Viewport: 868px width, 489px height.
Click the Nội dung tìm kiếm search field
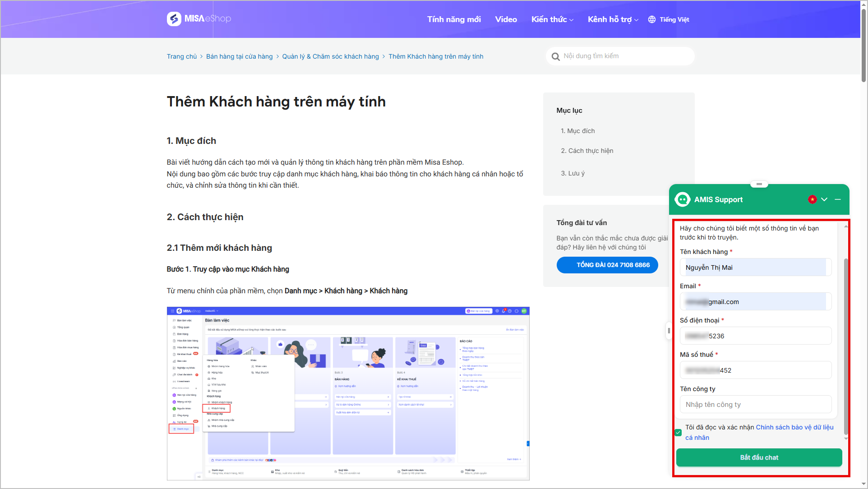(620, 56)
